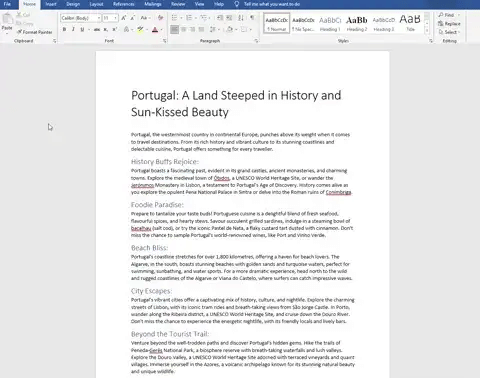Screen dimensions: 480x378
Task: Apply the Heading 2 style
Action: point(357,23)
